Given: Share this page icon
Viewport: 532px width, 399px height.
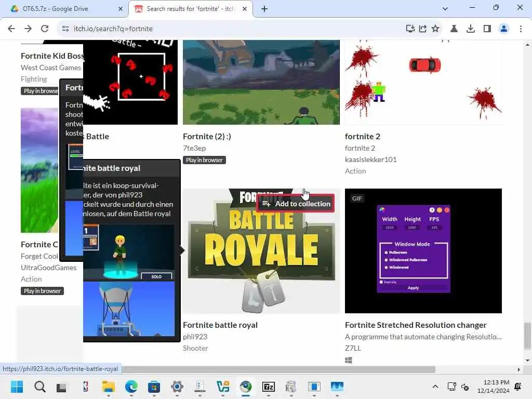Looking at the screenshot, I should [423, 29].
